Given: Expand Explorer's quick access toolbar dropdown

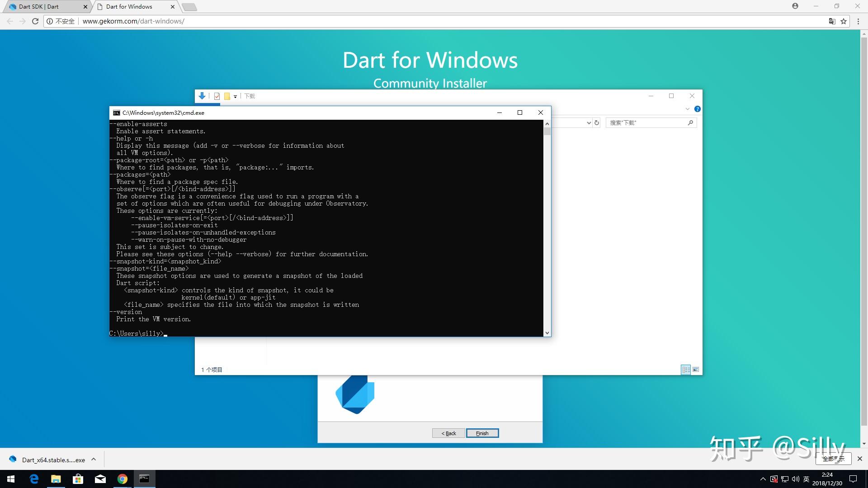Looking at the screenshot, I should pyautogui.click(x=235, y=96).
